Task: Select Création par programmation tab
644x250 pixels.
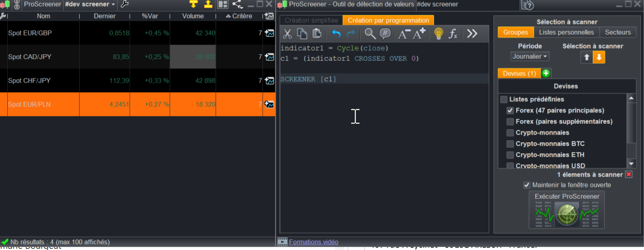Action: 388,20
